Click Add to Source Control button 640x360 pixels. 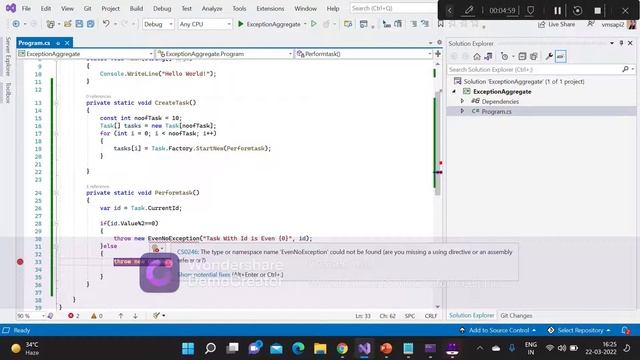pos(498,330)
